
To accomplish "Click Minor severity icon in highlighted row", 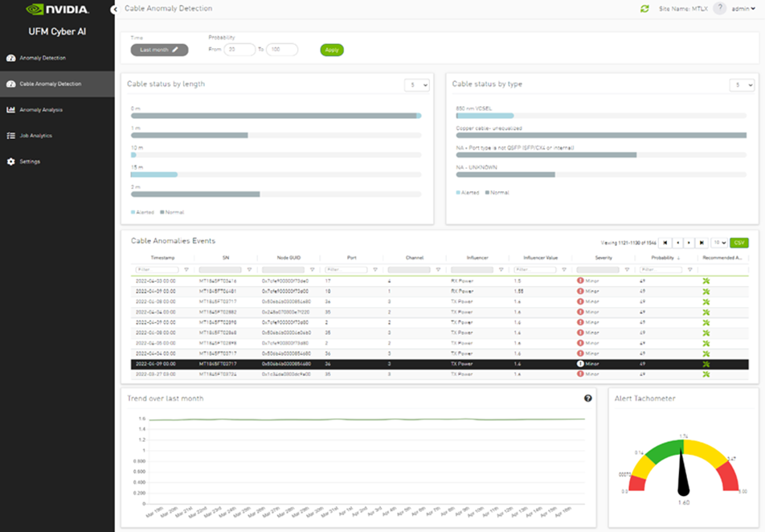I will [x=580, y=364].
